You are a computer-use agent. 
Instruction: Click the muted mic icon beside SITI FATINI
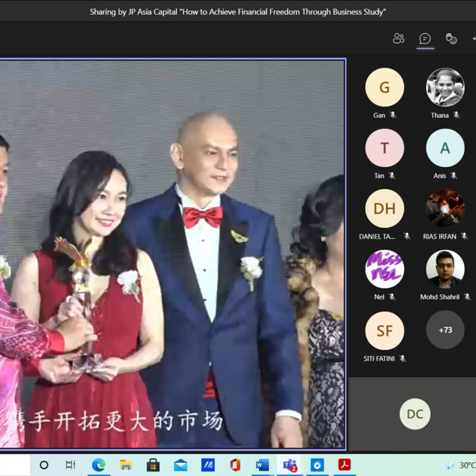tap(403, 359)
